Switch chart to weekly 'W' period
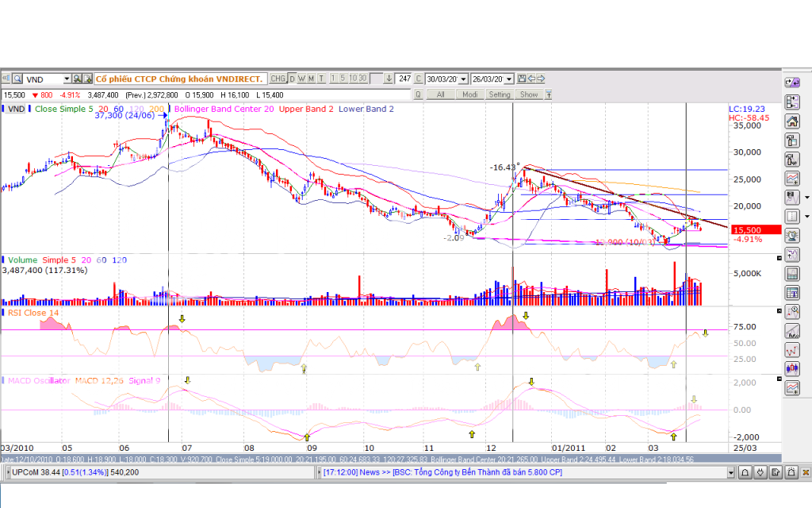Screen dimensions: 812x508 301,79
